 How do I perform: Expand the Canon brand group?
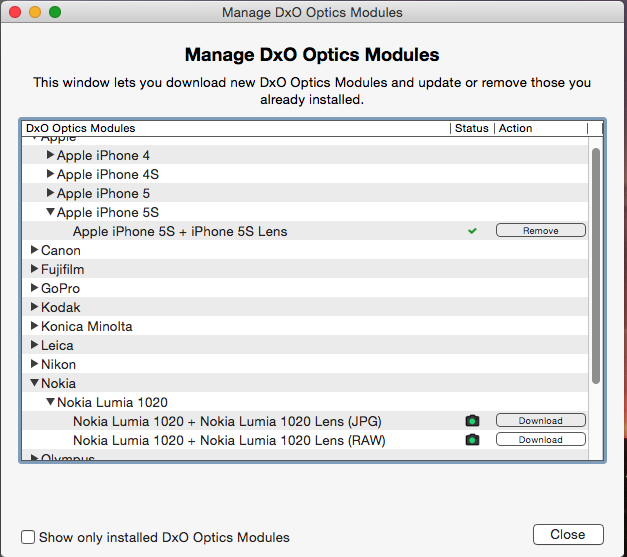[x=34, y=250]
